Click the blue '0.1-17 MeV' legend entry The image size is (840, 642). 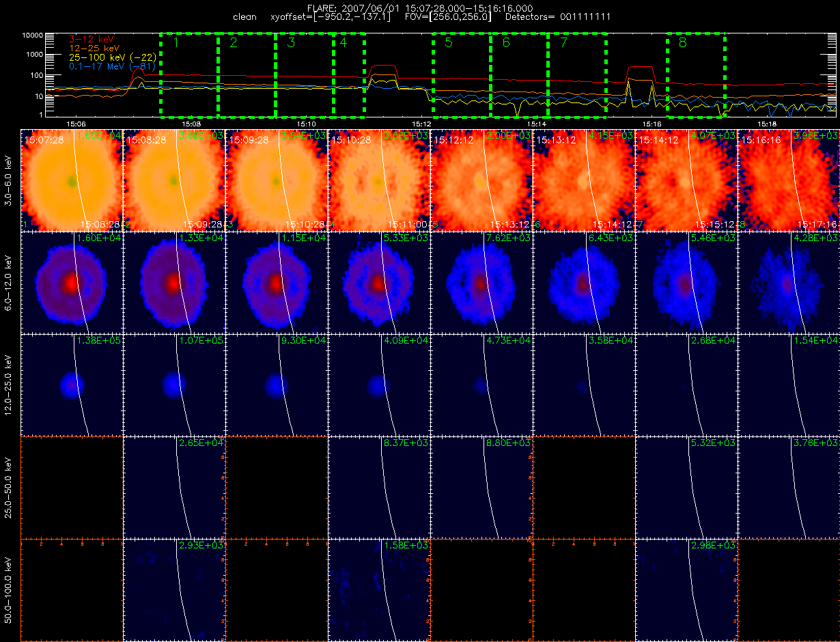click(x=113, y=67)
